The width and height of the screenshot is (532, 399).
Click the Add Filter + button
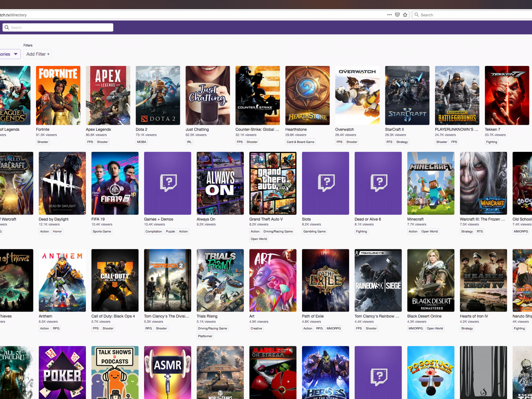38,54
